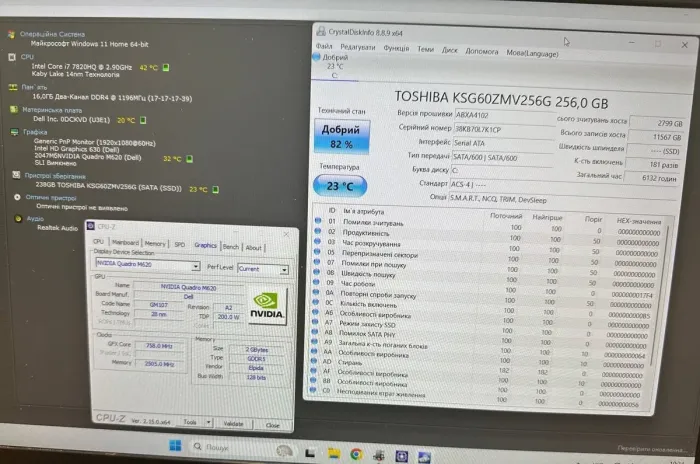The width and height of the screenshot is (700, 464).
Task: Click the status circle of attribute 08
Action: point(317,272)
